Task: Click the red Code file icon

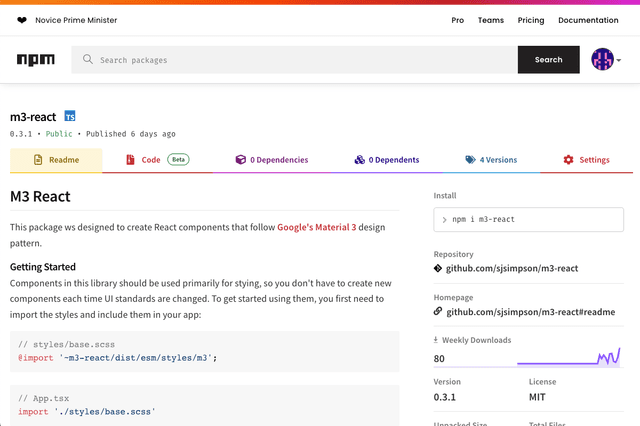Action: pos(130,160)
